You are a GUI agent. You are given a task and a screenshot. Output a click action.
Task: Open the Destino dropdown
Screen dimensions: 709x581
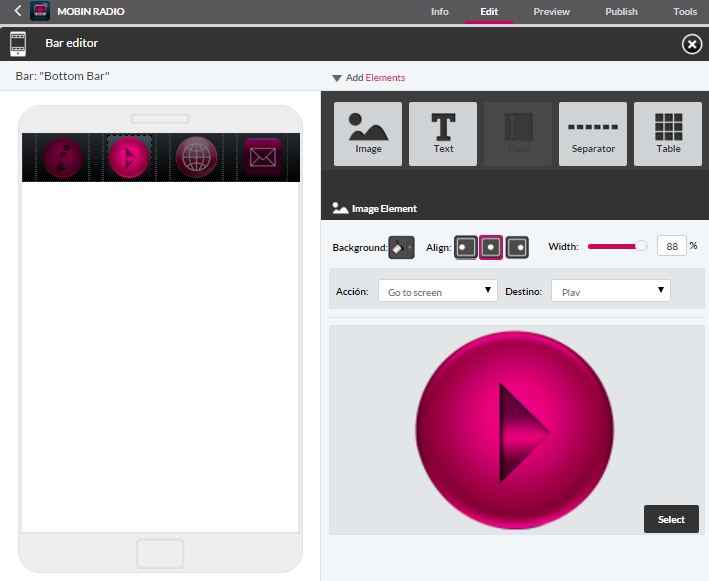tap(610, 291)
